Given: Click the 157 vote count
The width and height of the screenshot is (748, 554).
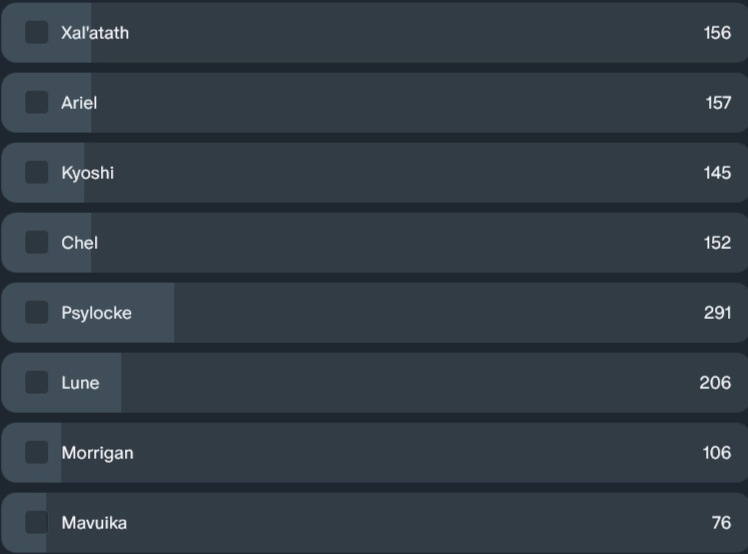Looking at the screenshot, I should coord(717,103).
